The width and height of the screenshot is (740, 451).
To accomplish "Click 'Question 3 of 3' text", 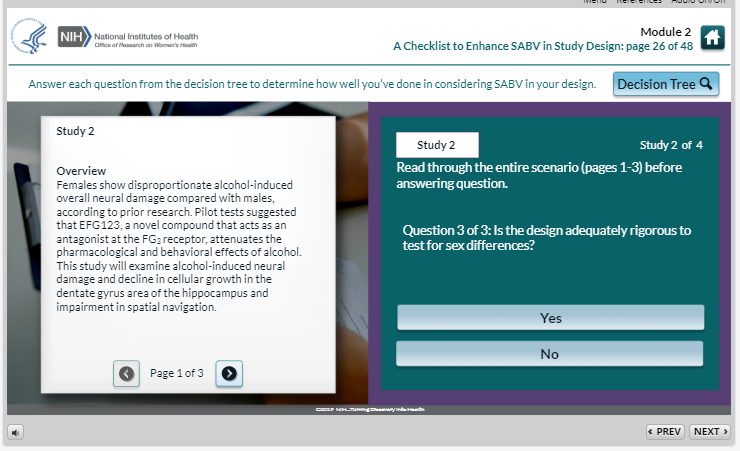I will [x=446, y=230].
